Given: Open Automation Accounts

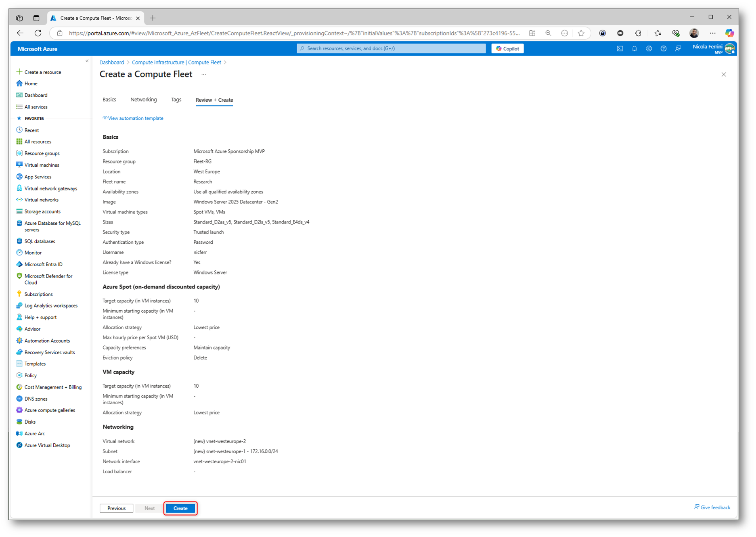Looking at the screenshot, I should point(47,341).
